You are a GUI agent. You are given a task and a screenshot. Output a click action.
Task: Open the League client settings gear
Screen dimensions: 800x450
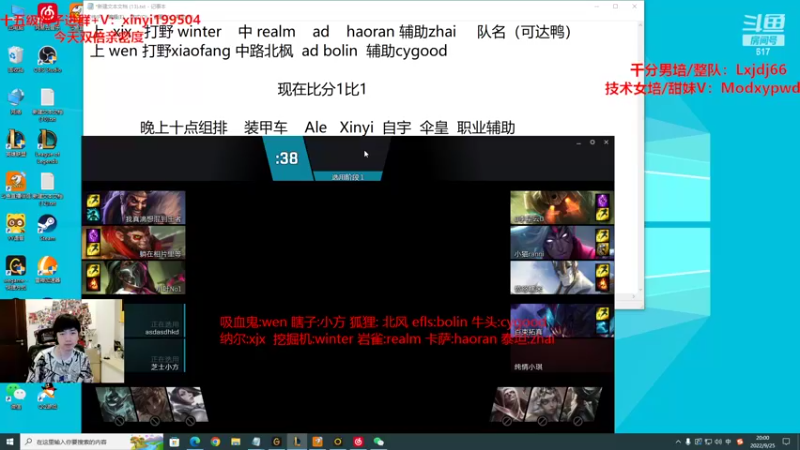tap(592, 142)
